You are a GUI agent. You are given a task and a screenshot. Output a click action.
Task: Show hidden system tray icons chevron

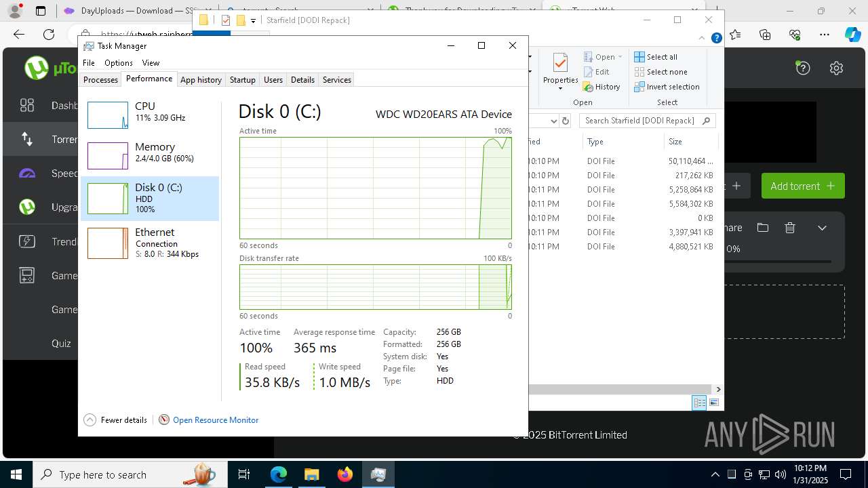(715, 474)
